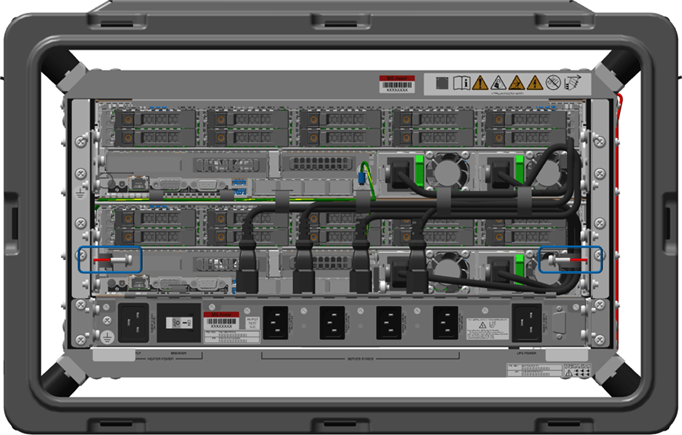682x435 pixels.
Task: Click the airflow direction arrow icon
Action: coord(572,82)
